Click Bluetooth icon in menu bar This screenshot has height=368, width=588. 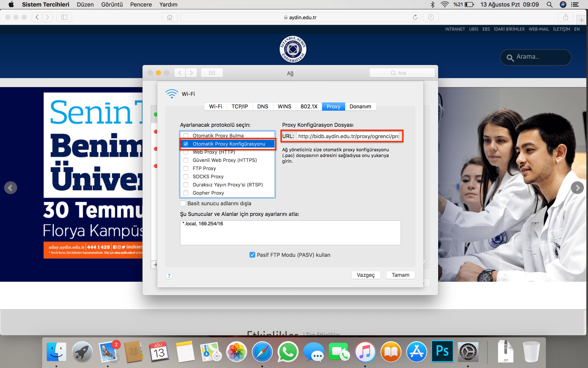pyautogui.click(x=432, y=5)
